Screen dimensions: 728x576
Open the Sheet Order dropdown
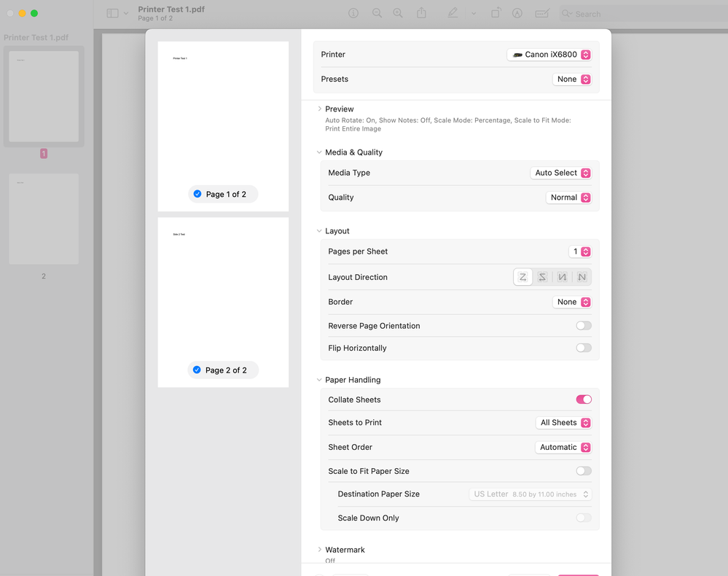coord(563,447)
